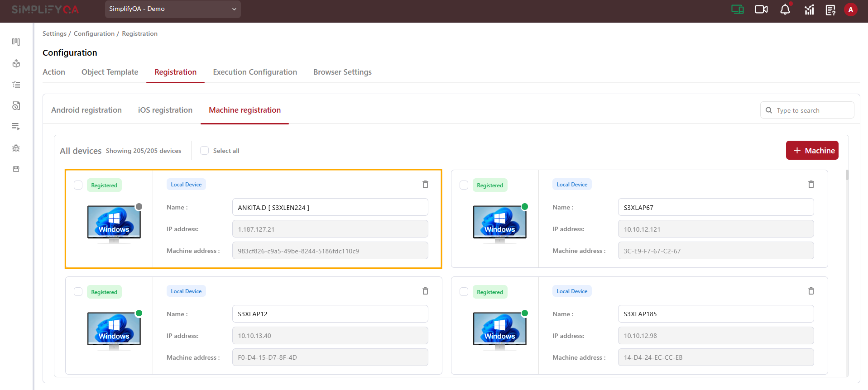
Task: Click machine address 3C-E9-F7-67-C2-67
Action: [716, 251]
